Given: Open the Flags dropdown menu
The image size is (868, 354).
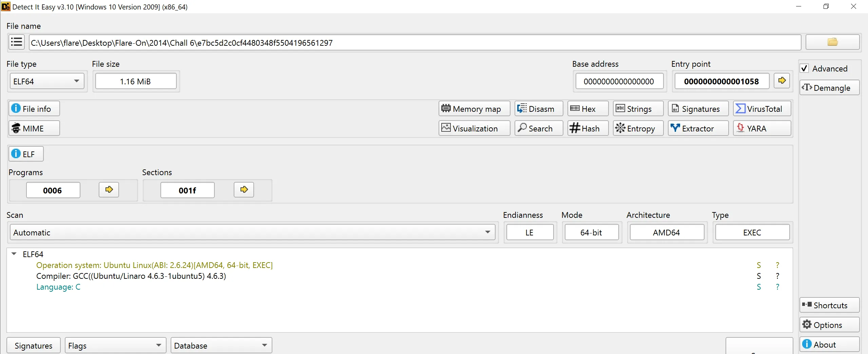Looking at the screenshot, I should point(115,346).
